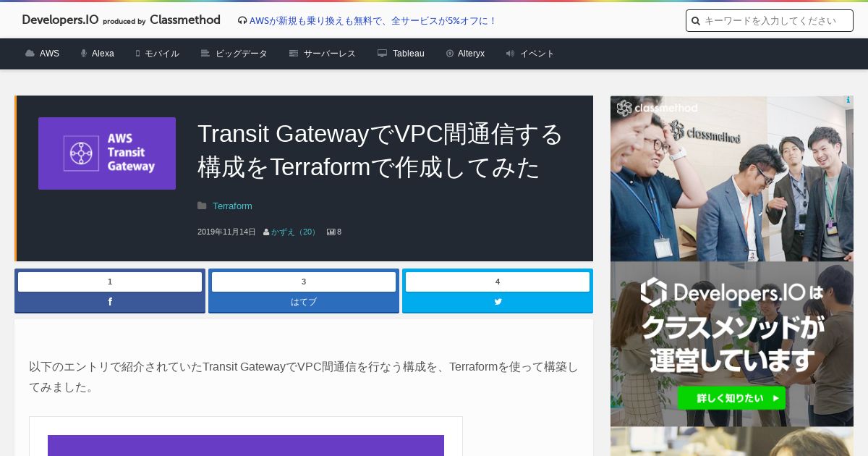This screenshot has height=456, width=868.
Task: Open the サーバーレス menu item
Action: click(x=330, y=54)
